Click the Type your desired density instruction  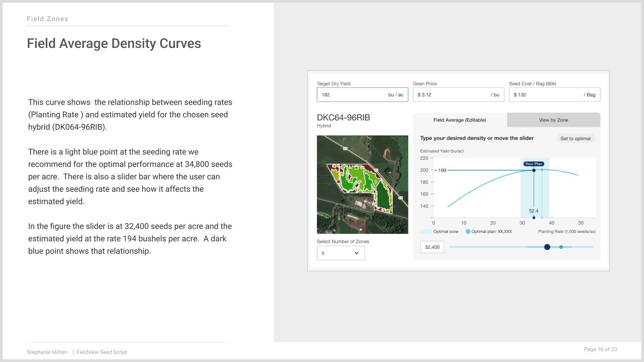(x=477, y=138)
